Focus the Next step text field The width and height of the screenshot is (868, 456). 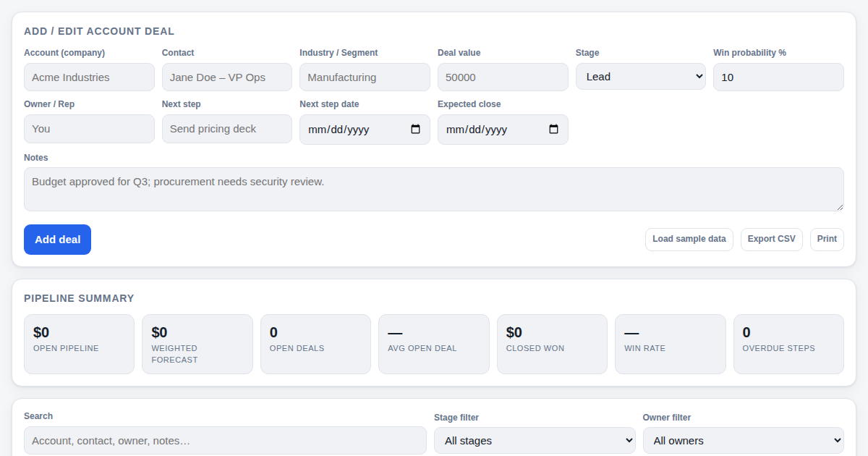tap(226, 129)
